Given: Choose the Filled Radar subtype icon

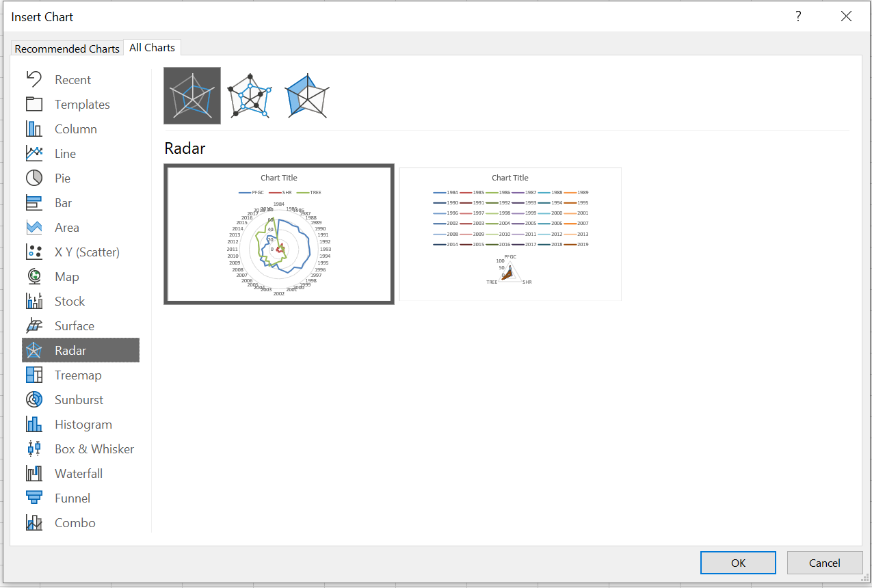Looking at the screenshot, I should [306, 96].
